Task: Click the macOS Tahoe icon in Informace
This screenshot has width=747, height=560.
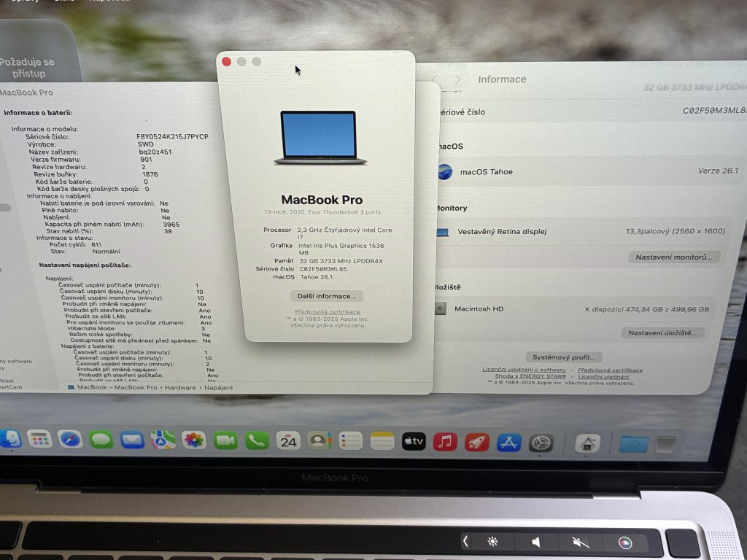Action: tap(445, 171)
